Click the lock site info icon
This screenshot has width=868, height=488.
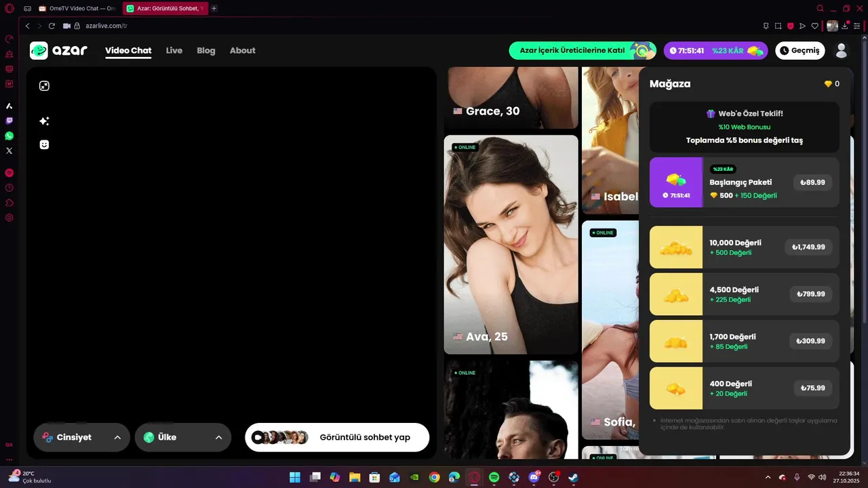[x=77, y=26]
